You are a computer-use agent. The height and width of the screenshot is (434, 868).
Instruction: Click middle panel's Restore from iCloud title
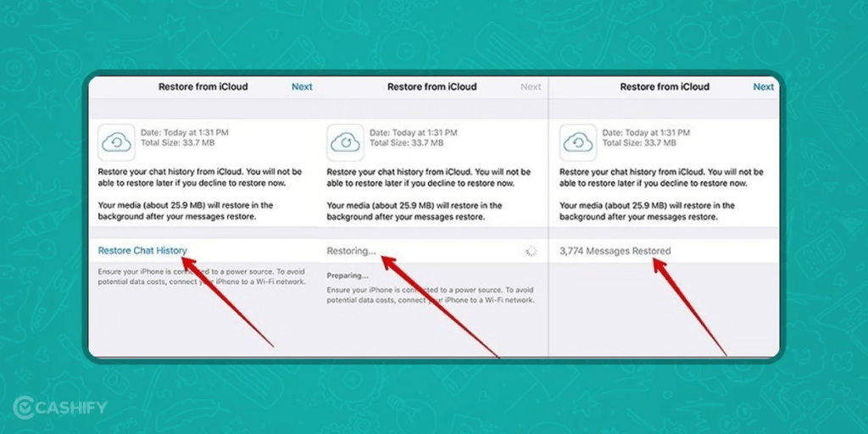click(x=431, y=87)
